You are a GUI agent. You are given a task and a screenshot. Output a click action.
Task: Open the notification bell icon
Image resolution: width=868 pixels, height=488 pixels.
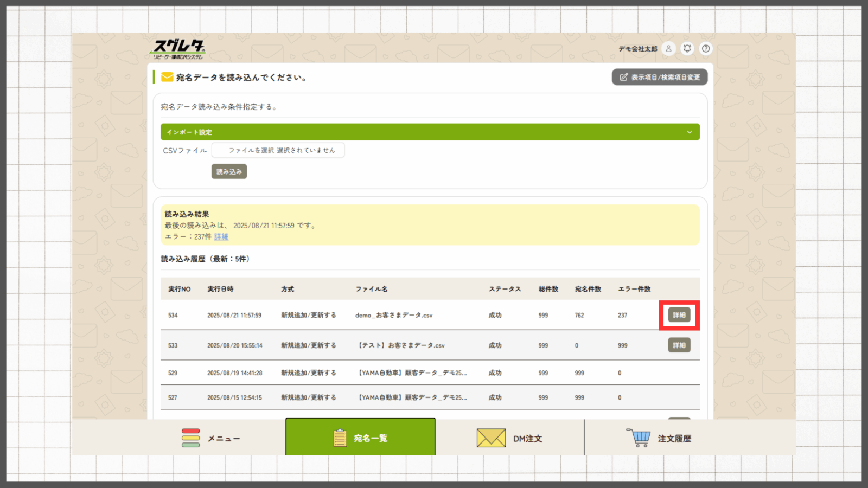pos(687,49)
